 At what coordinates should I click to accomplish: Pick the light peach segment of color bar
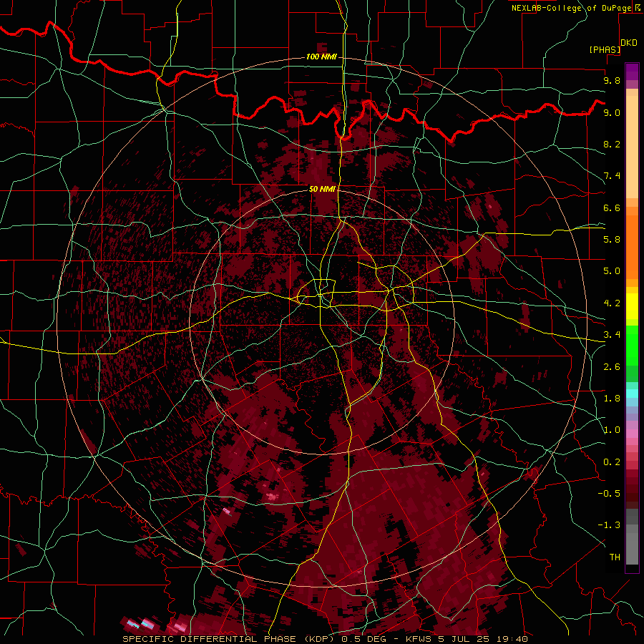(x=632, y=148)
